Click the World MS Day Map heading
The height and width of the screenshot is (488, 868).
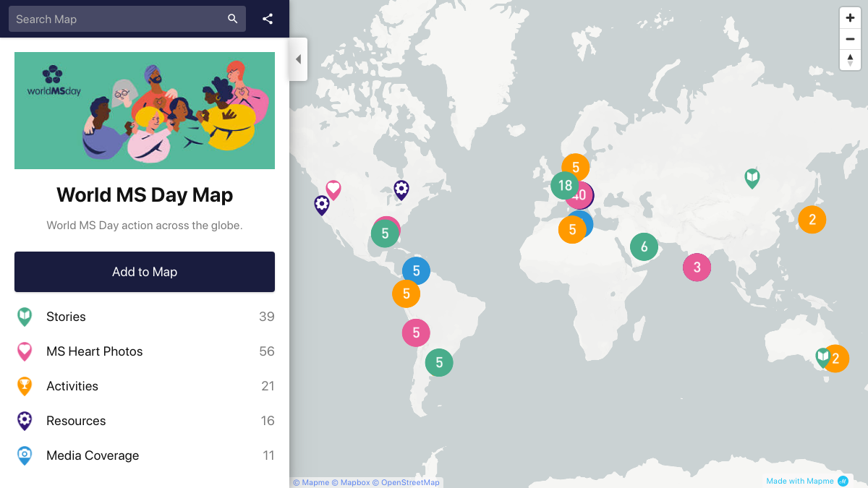145,195
